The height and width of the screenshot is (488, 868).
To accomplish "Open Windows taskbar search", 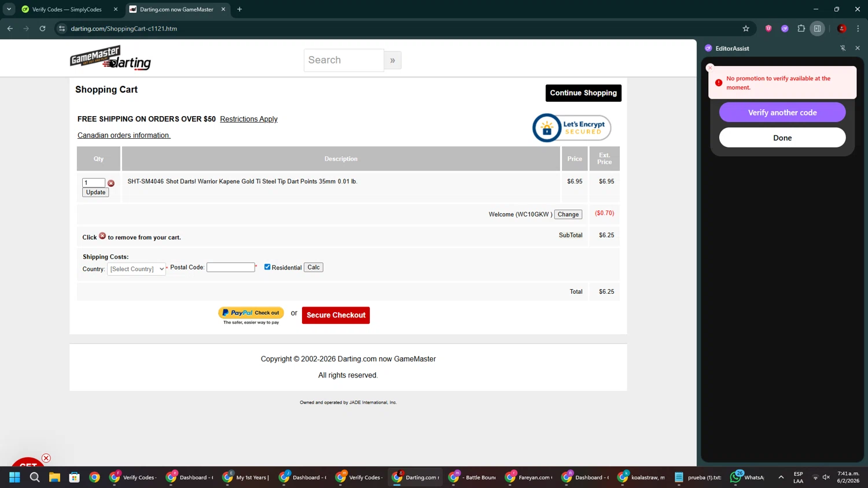I will coord(35,477).
